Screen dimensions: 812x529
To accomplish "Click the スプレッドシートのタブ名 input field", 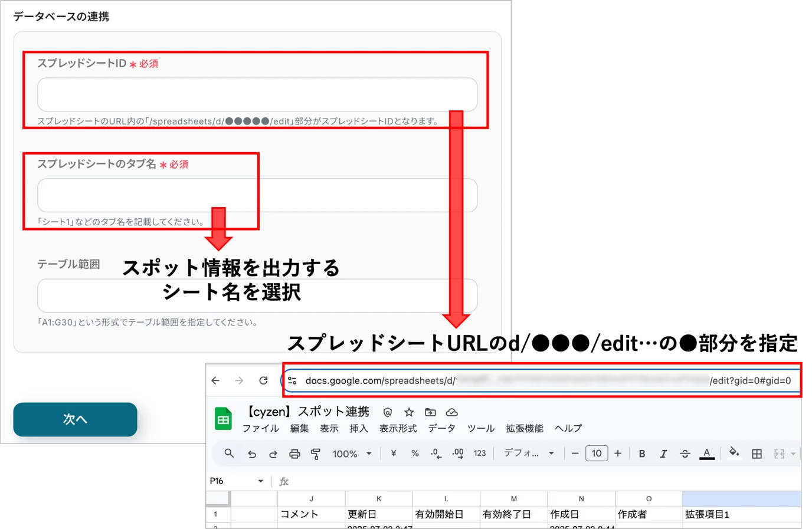I will (257, 195).
